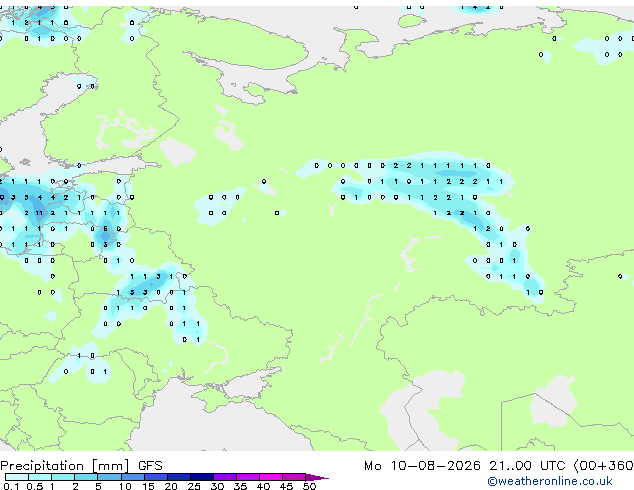
Task: Click the legend swatch between 10 and 15
Action: [x=133, y=477]
